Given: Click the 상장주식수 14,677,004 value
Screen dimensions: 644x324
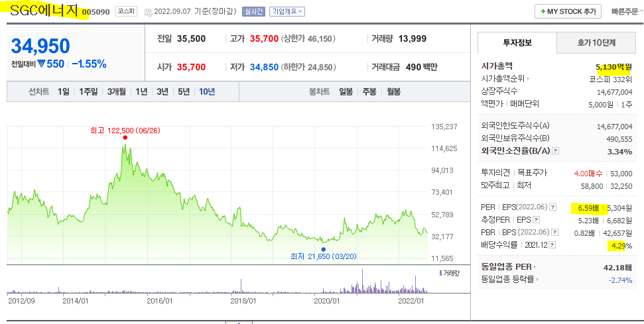Looking at the screenshot, I should 614,92.
